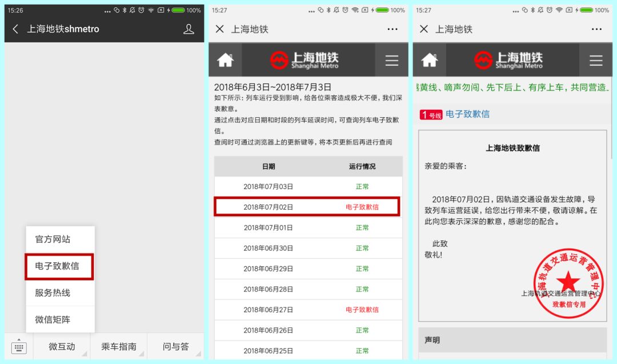Click the 正常 status for 2018年06月26日

pos(362,330)
